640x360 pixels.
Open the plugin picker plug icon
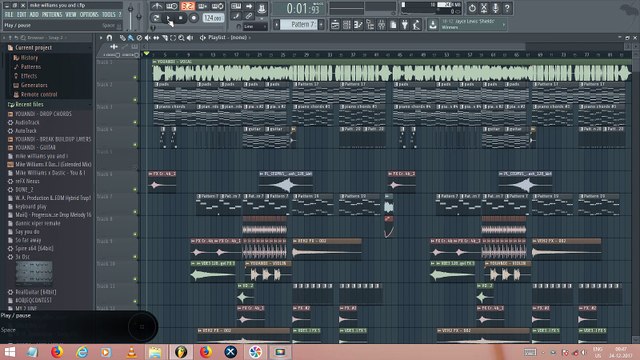pos(404,25)
